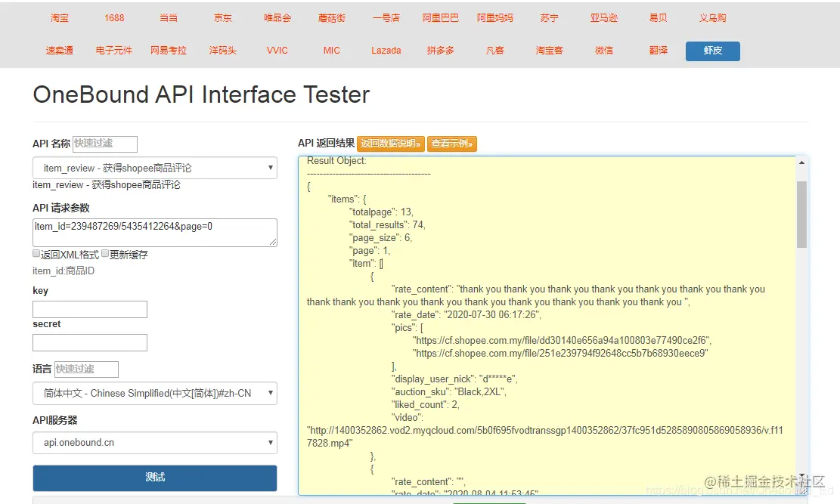The height and width of the screenshot is (504, 840).
Task: Click the API 名称 quick filter box
Action: [x=105, y=144]
